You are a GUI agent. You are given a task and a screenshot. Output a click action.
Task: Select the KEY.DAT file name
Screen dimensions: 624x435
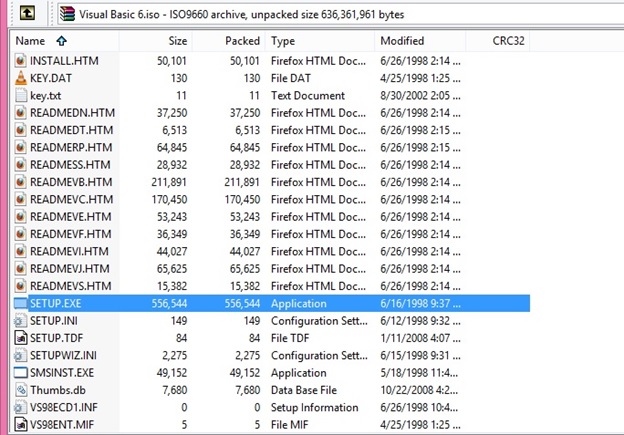click(51, 78)
